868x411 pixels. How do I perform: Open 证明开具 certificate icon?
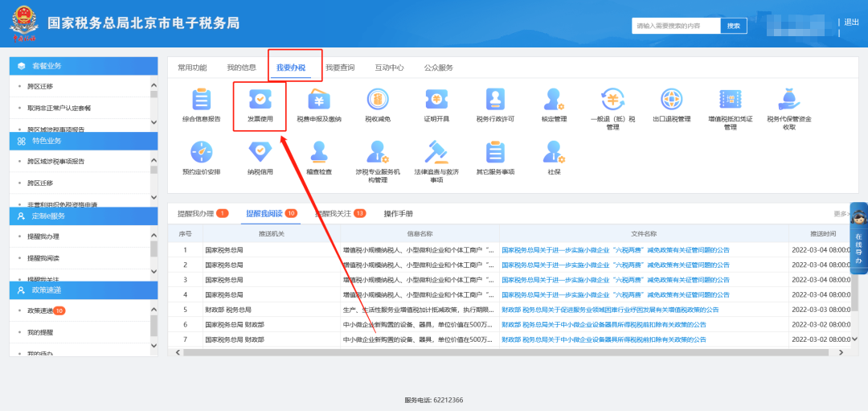click(436, 101)
